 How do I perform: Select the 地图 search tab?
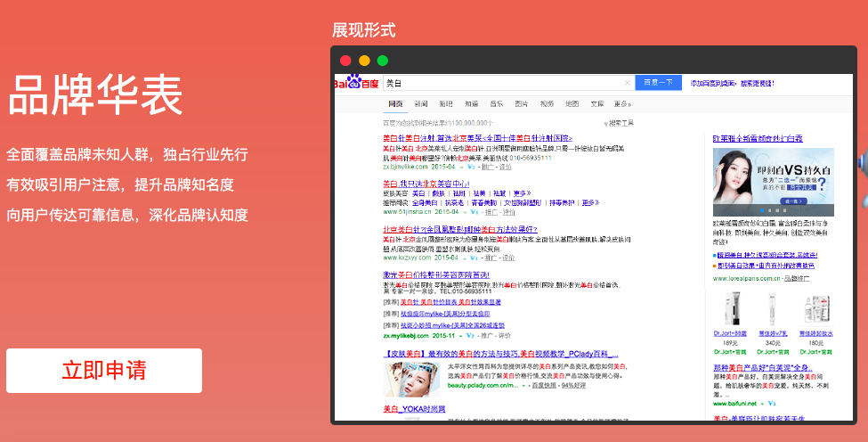point(572,103)
